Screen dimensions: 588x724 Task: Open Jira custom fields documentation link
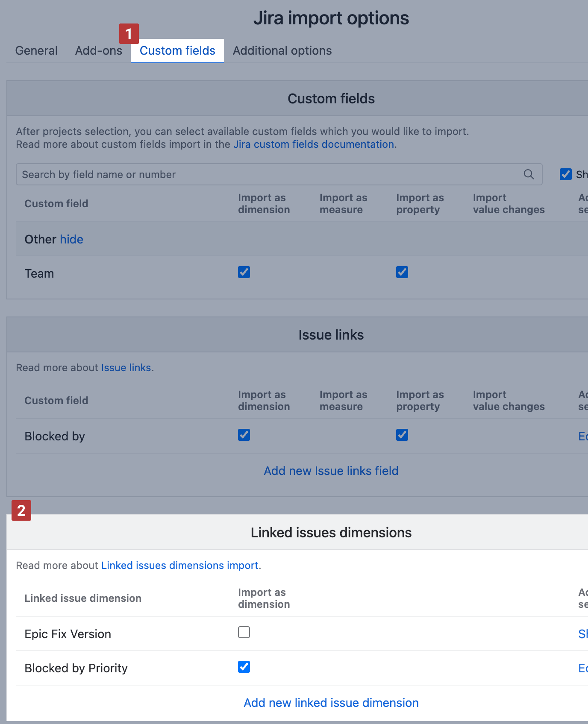tap(314, 144)
